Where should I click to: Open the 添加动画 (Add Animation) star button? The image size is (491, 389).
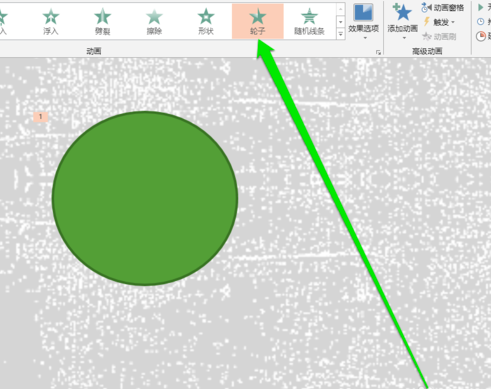pyautogui.click(x=403, y=21)
